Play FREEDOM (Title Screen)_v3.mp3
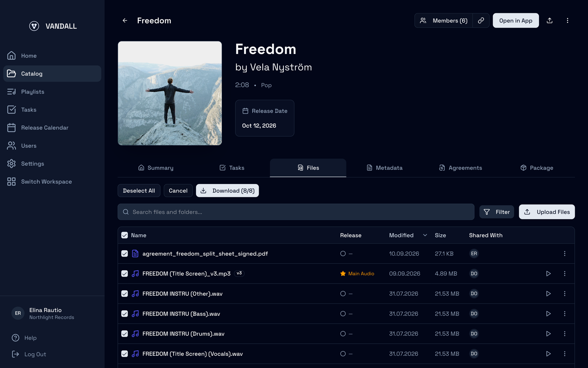The height and width of the screenshot is (368, 588). pos(548,274)
